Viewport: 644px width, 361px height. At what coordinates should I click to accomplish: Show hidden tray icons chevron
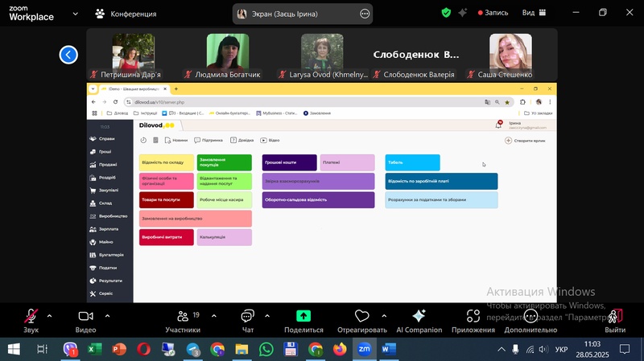tap(502, 350)
